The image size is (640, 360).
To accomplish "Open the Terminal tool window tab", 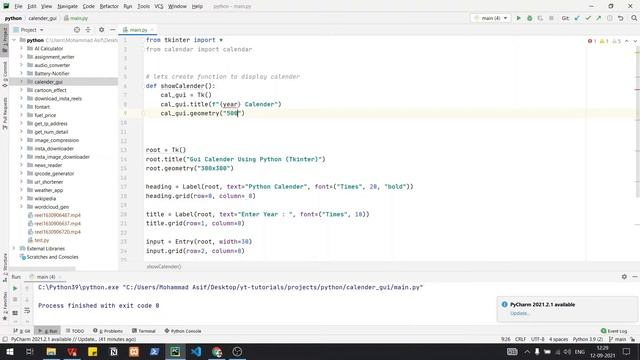I will click(144, 331).
